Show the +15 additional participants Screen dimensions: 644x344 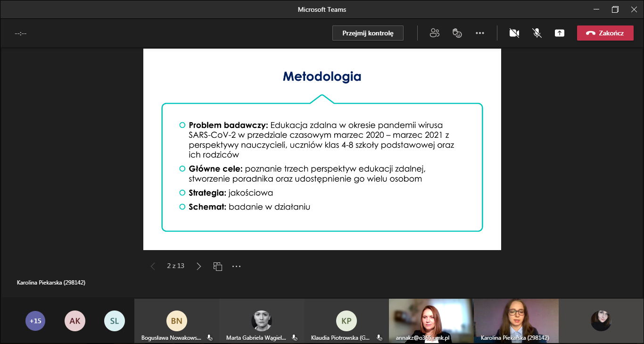(x=35, y=321)
